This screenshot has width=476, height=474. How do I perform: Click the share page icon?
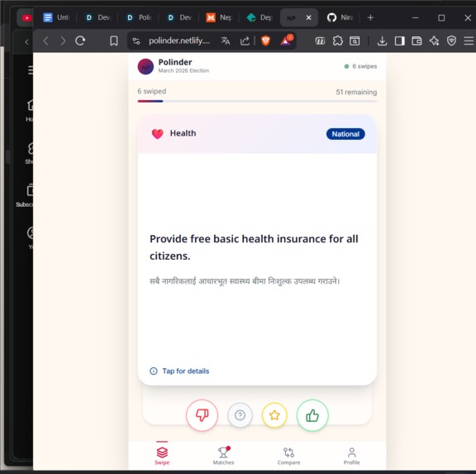click(x=245, y=41)
